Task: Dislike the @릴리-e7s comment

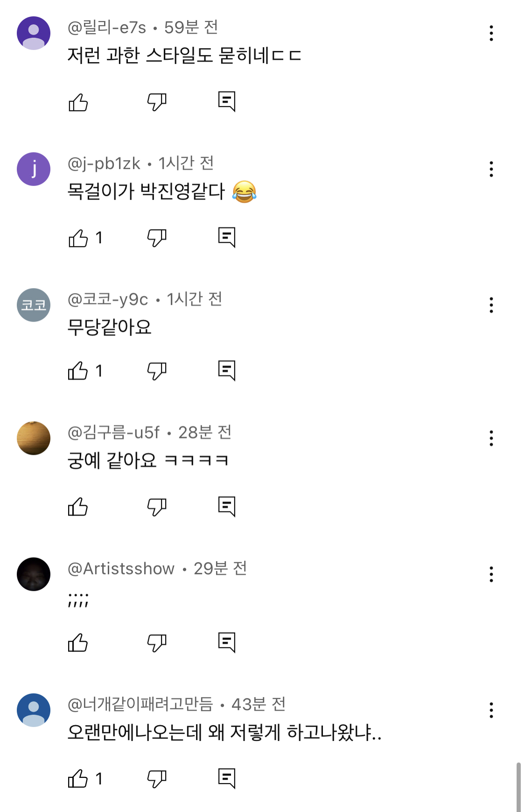Action: (156, 102)
